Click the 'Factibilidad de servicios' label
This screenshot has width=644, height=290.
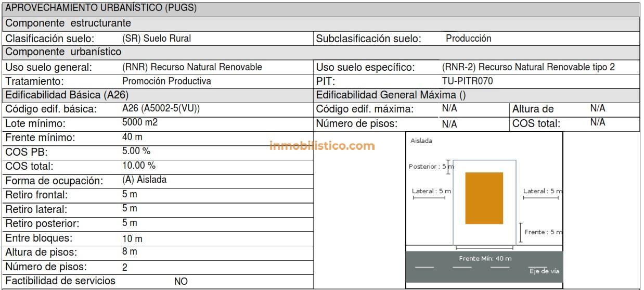[60, 281]
